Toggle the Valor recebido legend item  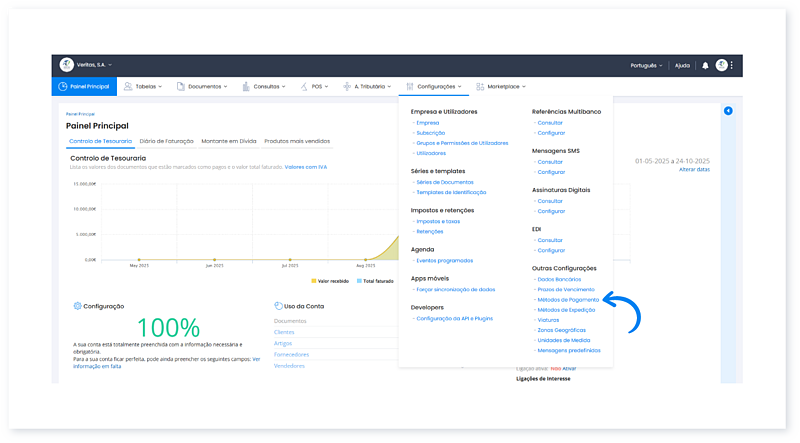330,281
